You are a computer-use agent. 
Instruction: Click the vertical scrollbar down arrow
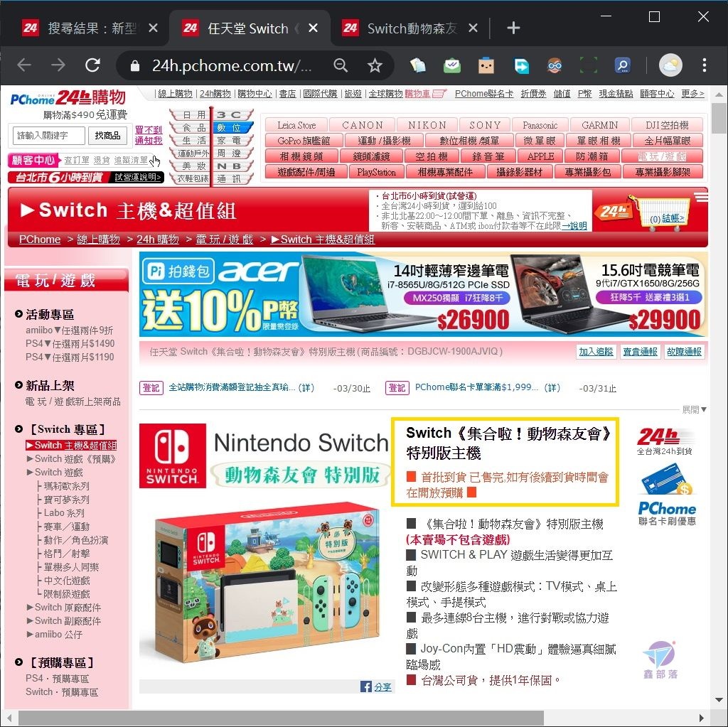pos(719,699)
